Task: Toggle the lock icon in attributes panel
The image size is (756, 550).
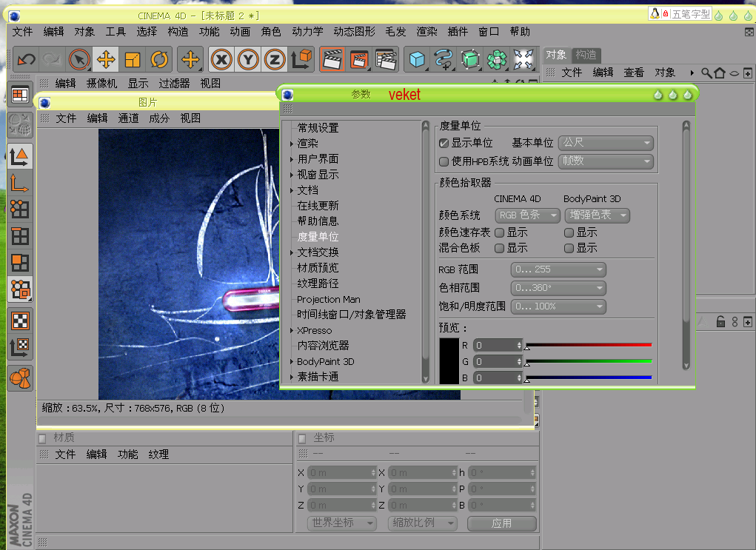Action: coord(720,321)
